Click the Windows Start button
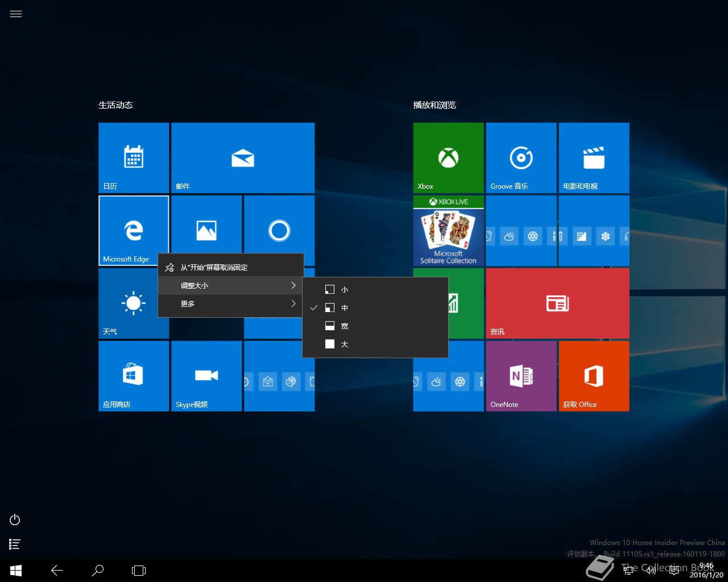The height and width of the screenshot is (582, 728). [x=16, y=571]
